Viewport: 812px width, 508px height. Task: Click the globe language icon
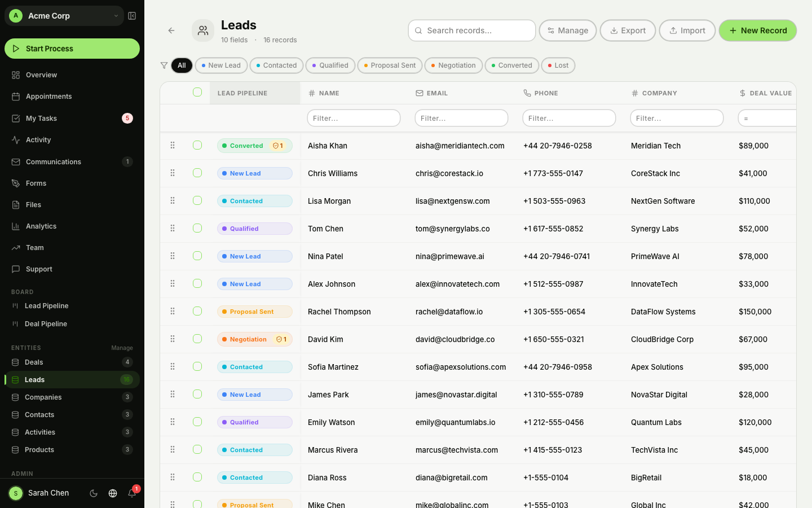(x=113, y=493)
